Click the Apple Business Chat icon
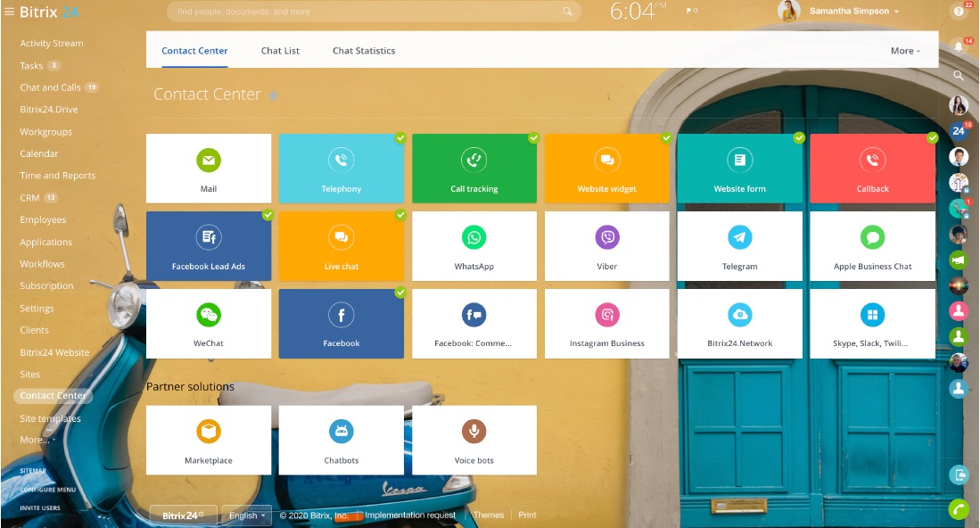This screenshot has width=980, height=528. point(871,236)
